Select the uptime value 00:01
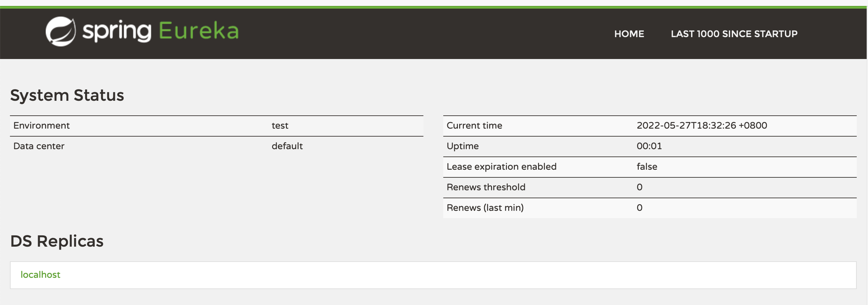 [x=649, y=146]
